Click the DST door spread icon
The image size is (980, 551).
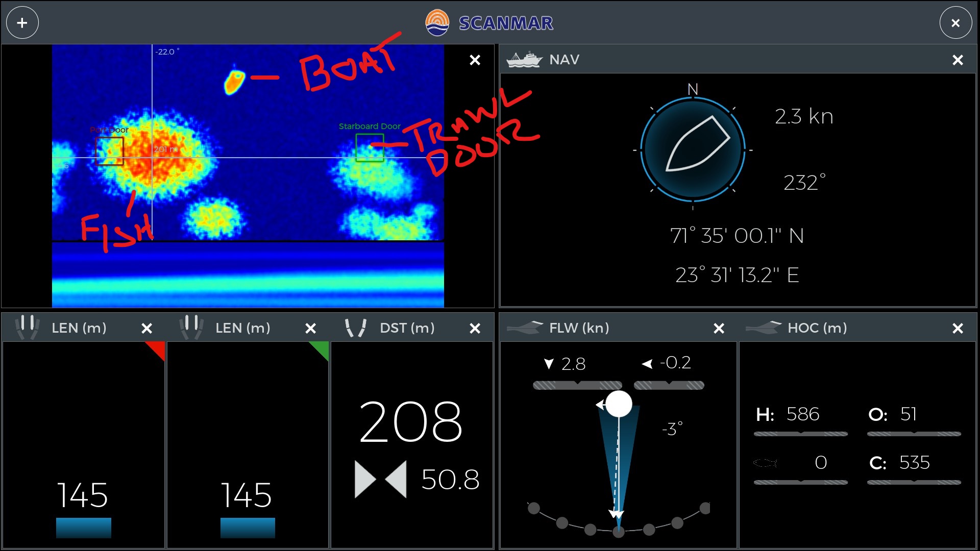[x=356, y=328]
